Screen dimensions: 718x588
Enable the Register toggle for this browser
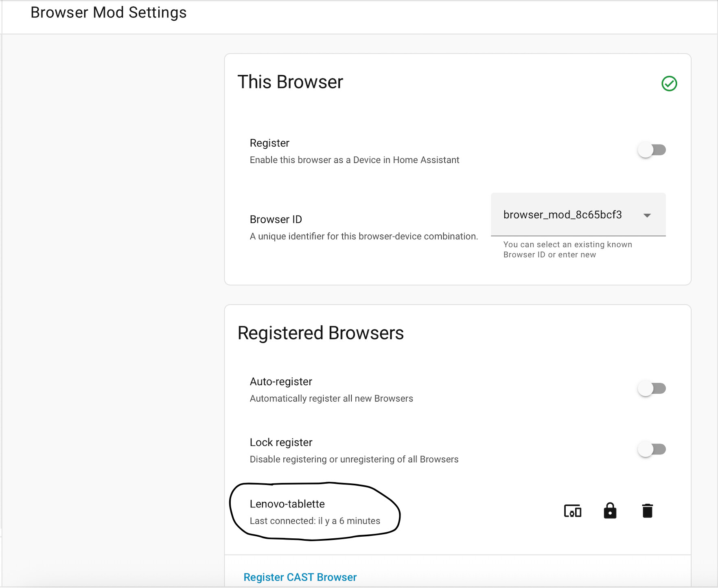click(652, 150)
